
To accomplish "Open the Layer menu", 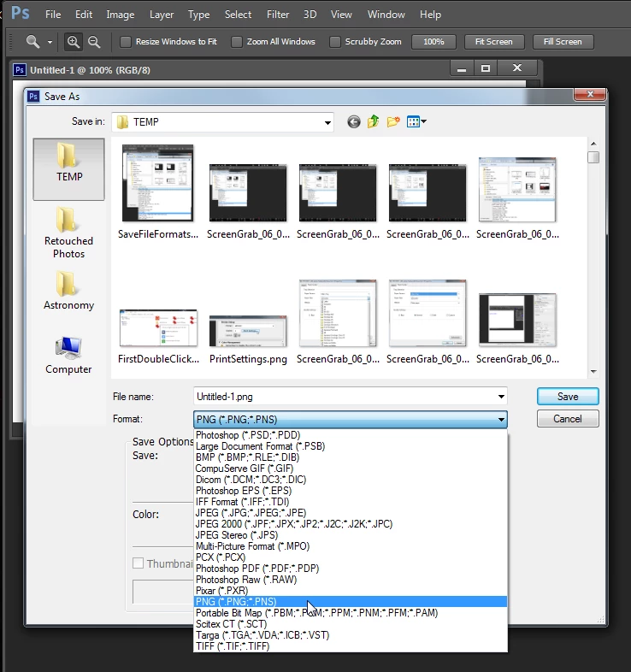I will (162, 15).
